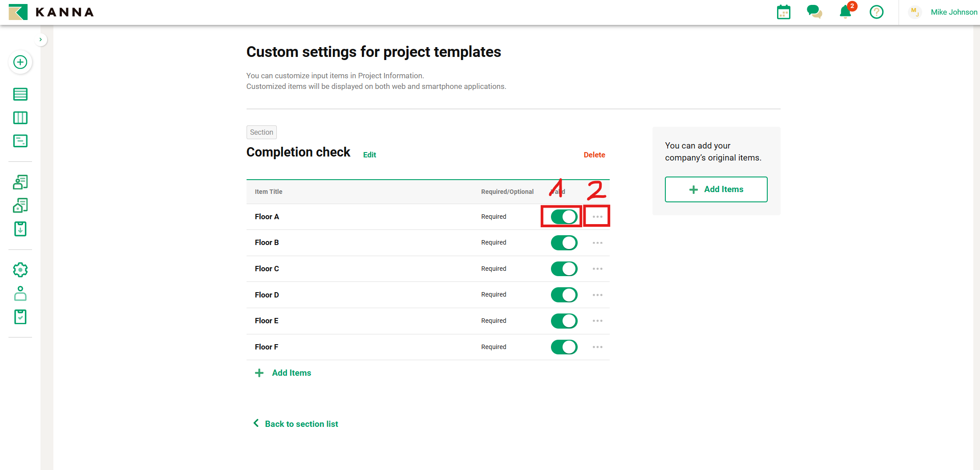The width and height of the screenshot is (980, 470).
Task: Toggle the Floor A valid switch
Action: [564, 217]
